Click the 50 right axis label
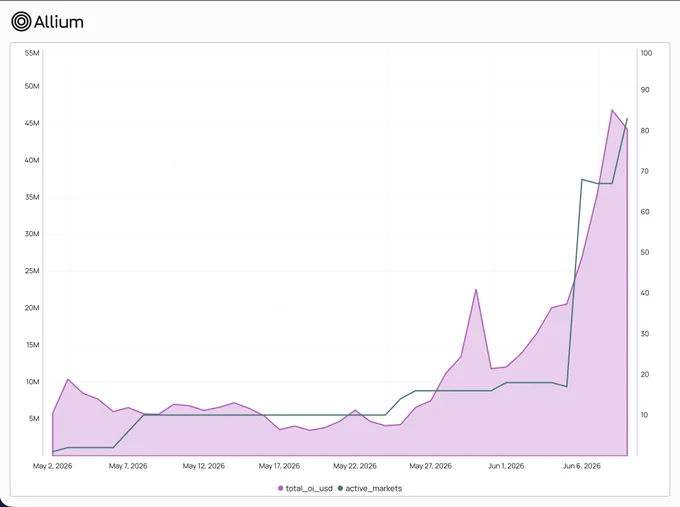Image resolution: width=680 pixels, height=507 pixels. coord(645,252)
